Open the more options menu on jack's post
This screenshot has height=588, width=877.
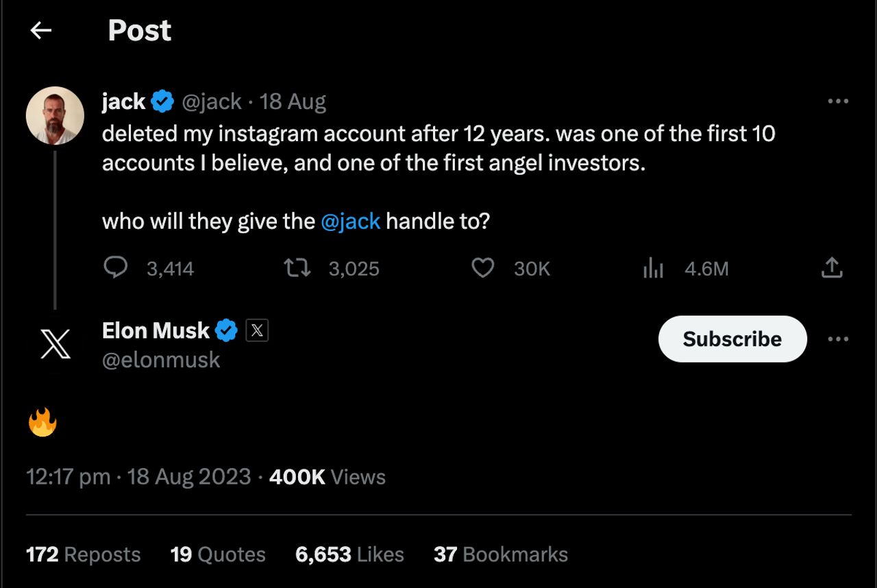[x=838, y=101]
